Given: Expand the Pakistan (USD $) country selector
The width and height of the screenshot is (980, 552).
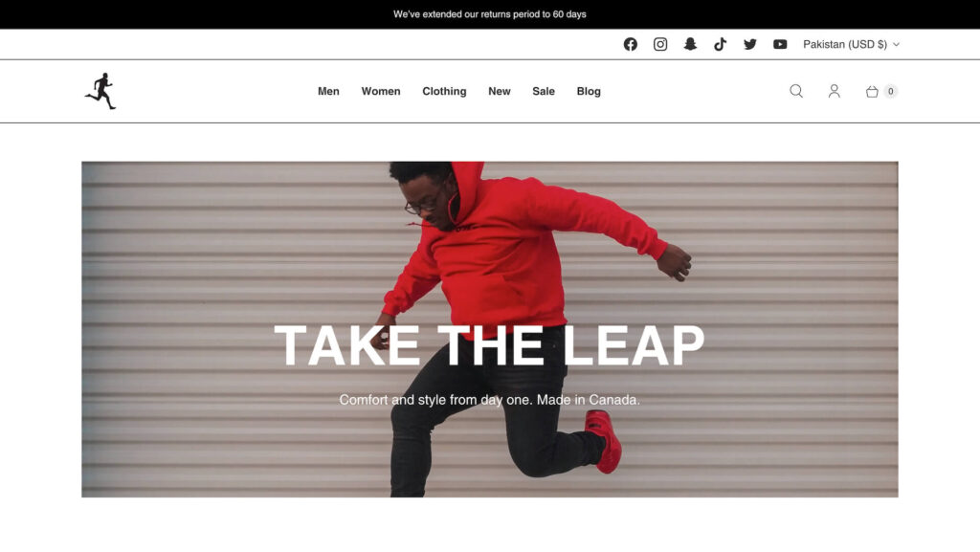Looking at the screenshot, I should point(851,44).
